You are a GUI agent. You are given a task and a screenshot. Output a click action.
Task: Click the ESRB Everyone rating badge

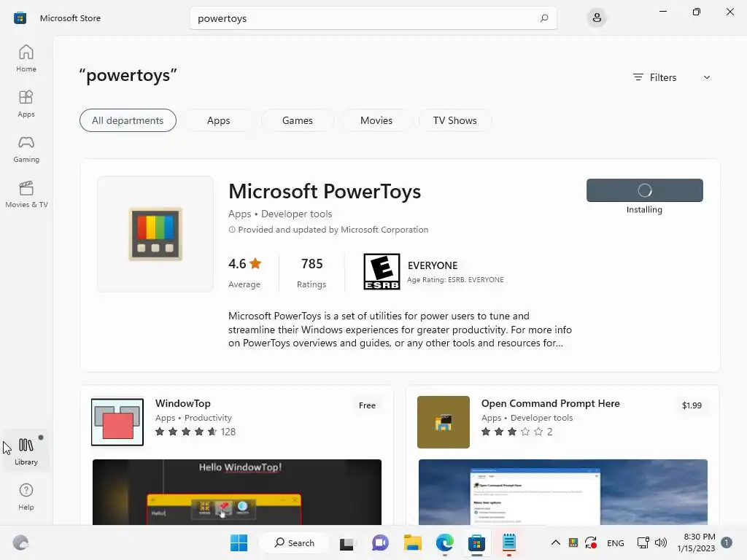[382, 271]
